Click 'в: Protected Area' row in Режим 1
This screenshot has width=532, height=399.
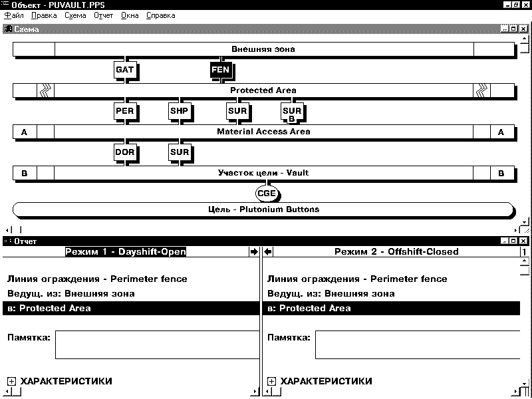131,309
